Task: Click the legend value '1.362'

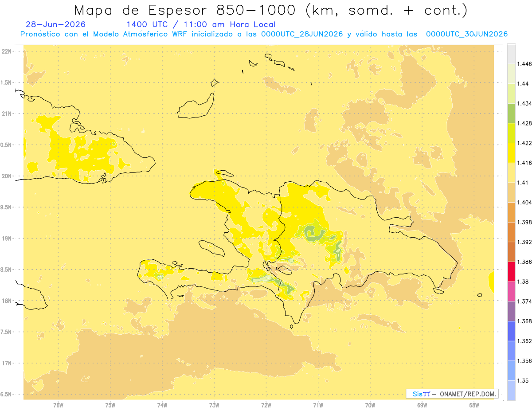Action: tap(524, 341)
